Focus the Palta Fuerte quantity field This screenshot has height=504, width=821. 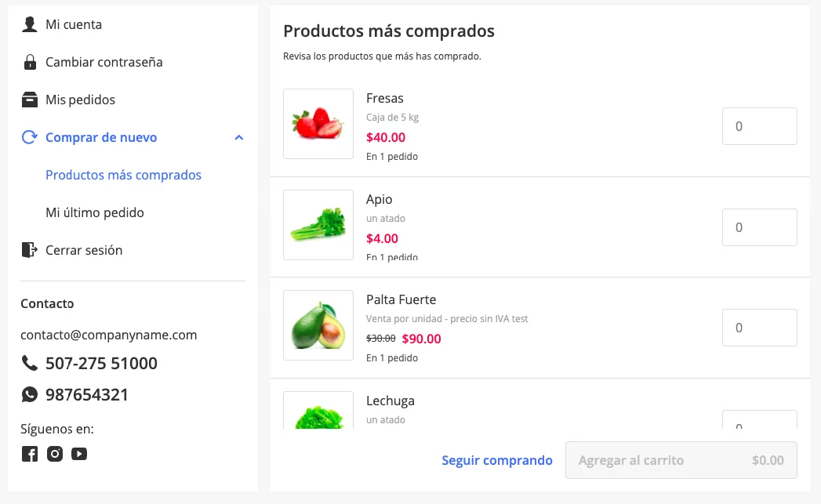pos(760,328)
